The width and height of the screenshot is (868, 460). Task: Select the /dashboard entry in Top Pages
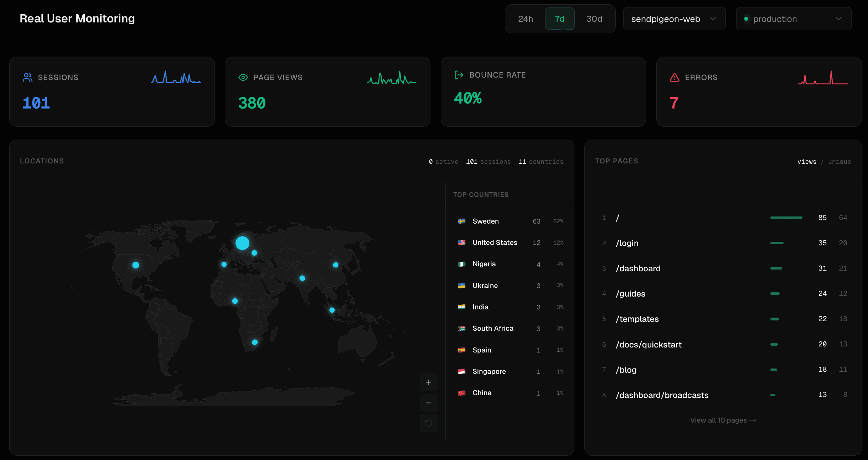pos(638,268)
